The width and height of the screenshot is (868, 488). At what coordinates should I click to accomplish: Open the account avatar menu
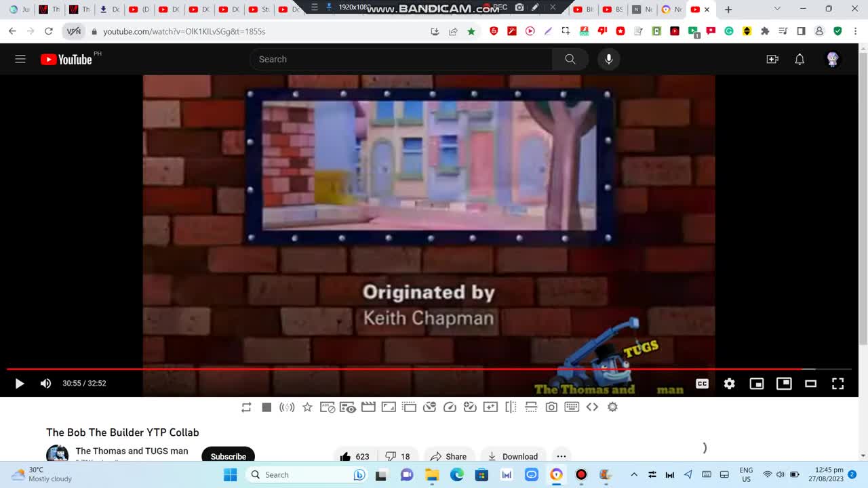(833, 59)
